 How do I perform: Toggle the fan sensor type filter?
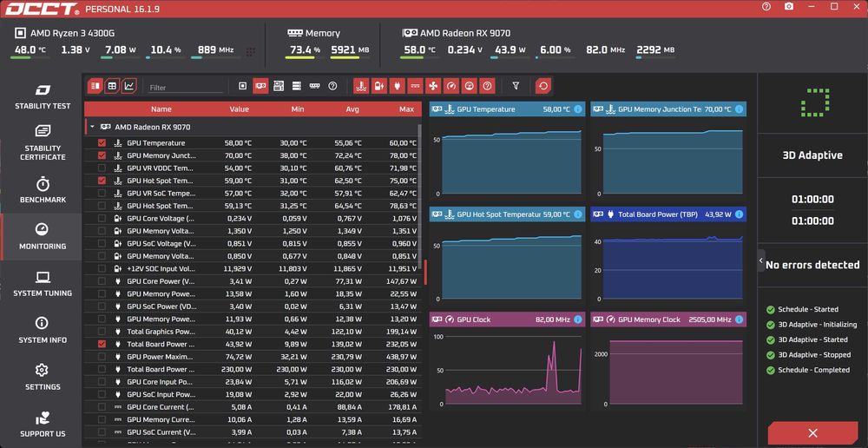(x=433, y=86)
